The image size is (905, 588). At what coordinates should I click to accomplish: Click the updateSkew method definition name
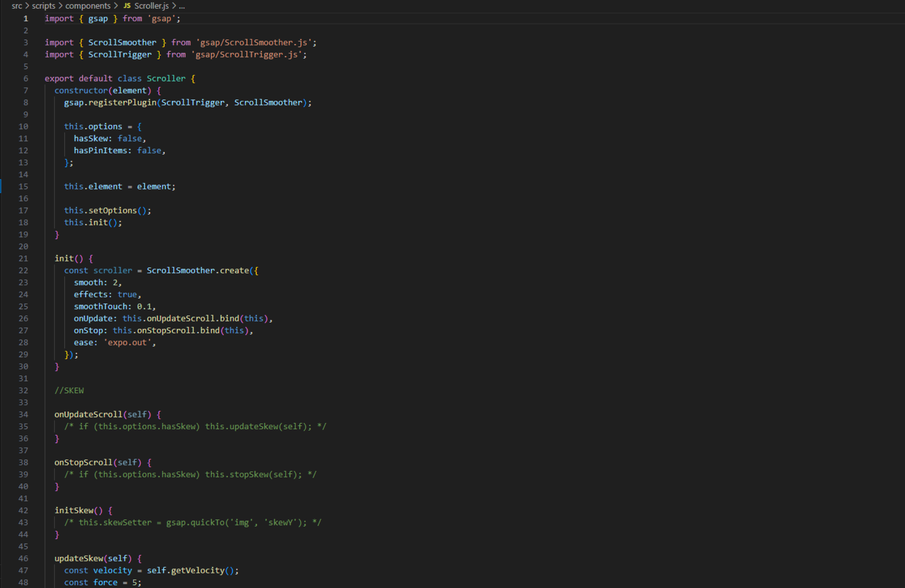[x=79, y=559]
